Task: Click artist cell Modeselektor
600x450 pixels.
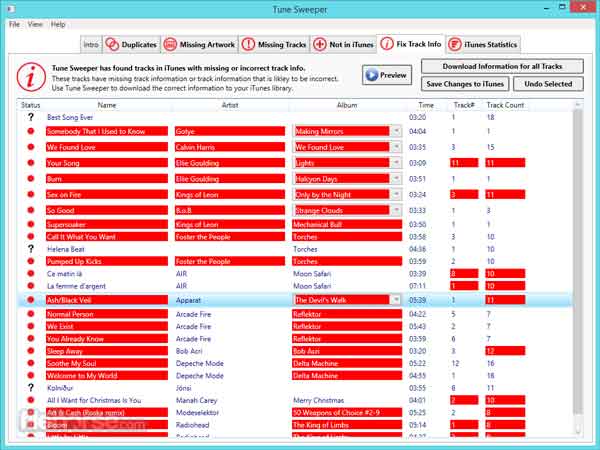Action: pos(197,412)
